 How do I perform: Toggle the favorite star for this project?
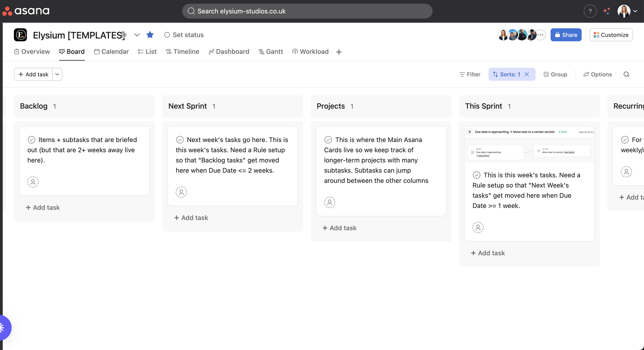[x=150, y=35]
